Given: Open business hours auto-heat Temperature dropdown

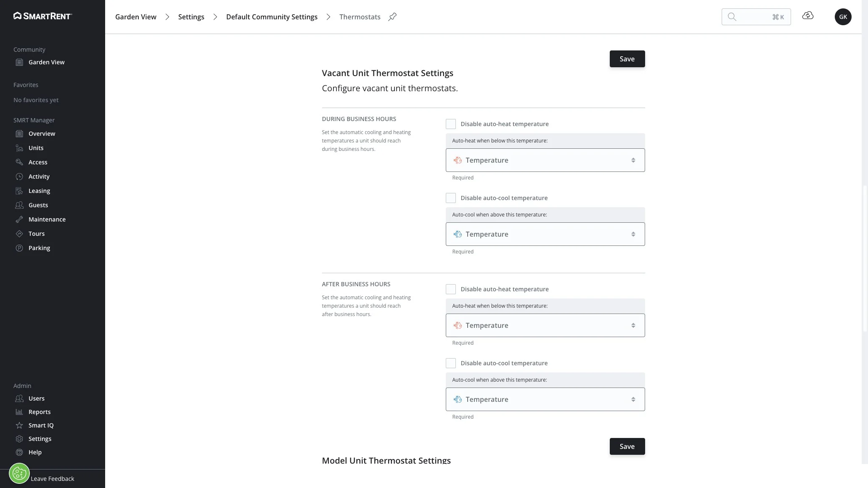Looking at the screenshot, I should point(545,160).
